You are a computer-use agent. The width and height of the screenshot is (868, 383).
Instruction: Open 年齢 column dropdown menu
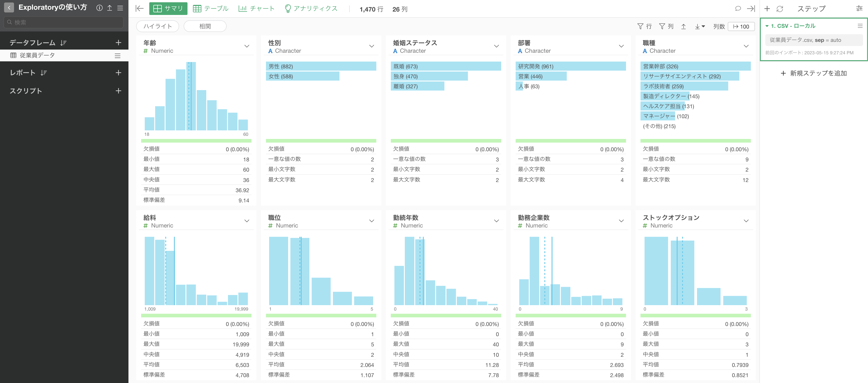coord(247,47)
